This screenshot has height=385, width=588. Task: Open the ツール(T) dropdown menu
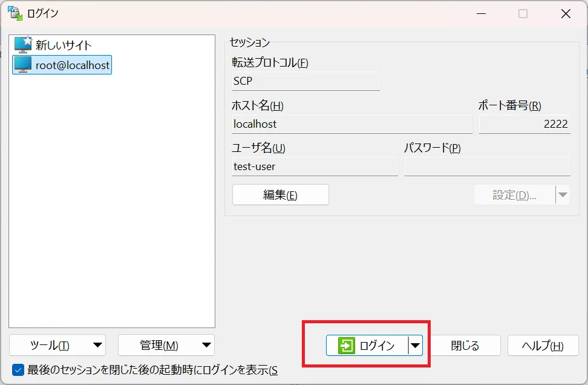(x=57, y=345)
